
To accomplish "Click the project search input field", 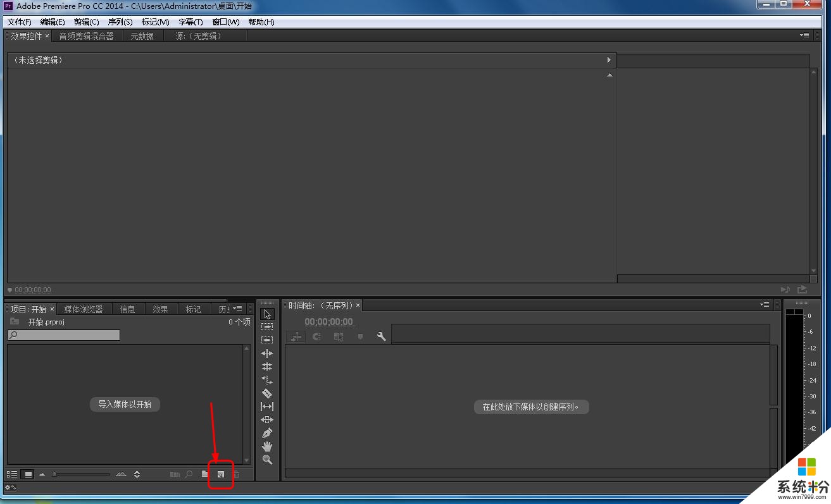I will point(64,335).
